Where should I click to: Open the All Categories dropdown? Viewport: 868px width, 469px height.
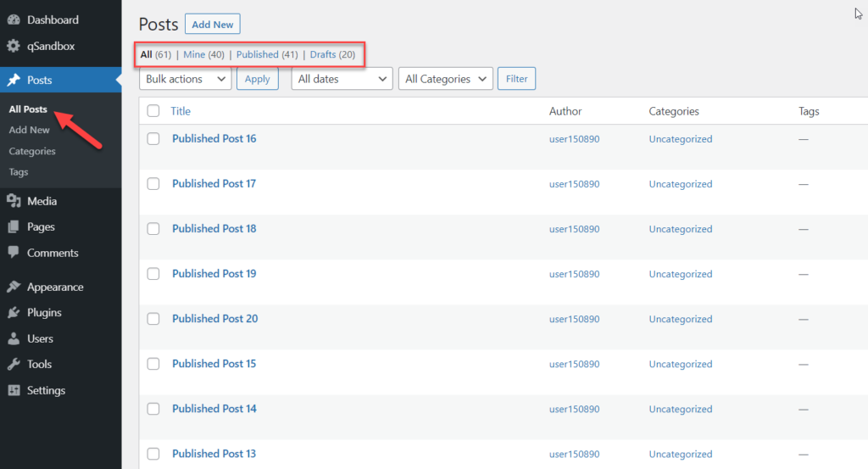(446, 79)
